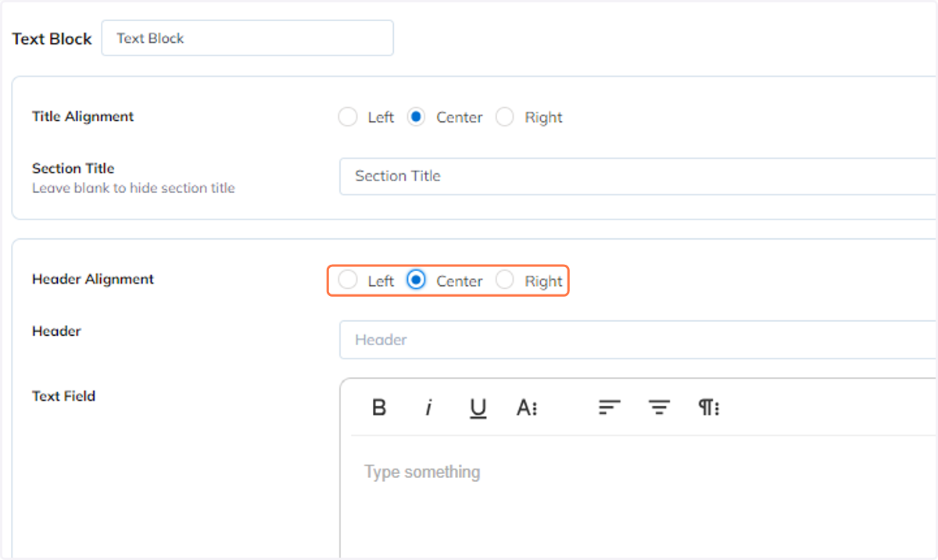Click the Section Title input field
Viewport: 938px width, 560px height.
[x=638, y=177]
